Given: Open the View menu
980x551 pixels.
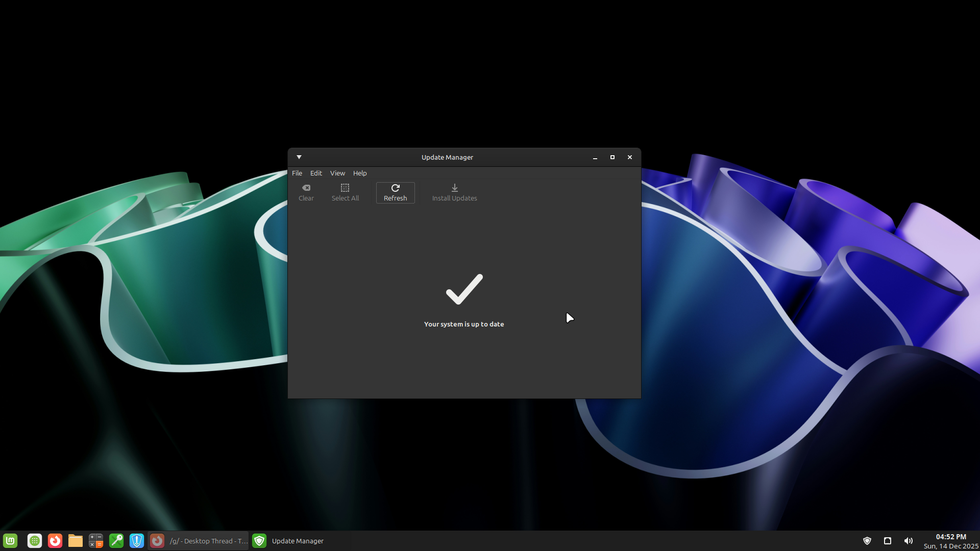Looking at the screenshot, I should [337, 173].
